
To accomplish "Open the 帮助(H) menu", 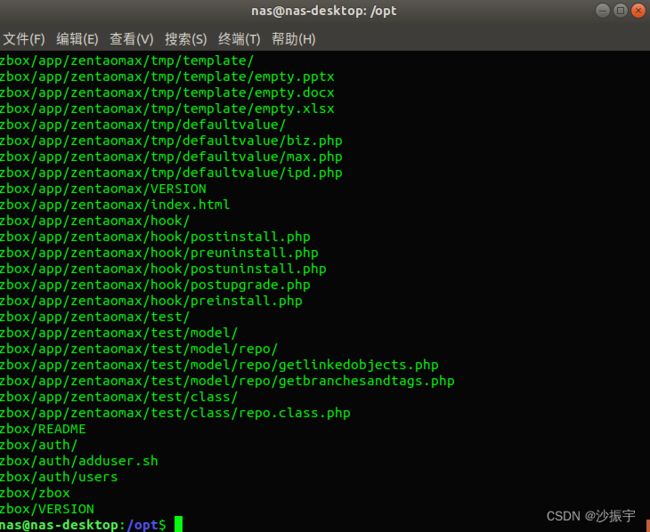I will click(x=293, y=39).
